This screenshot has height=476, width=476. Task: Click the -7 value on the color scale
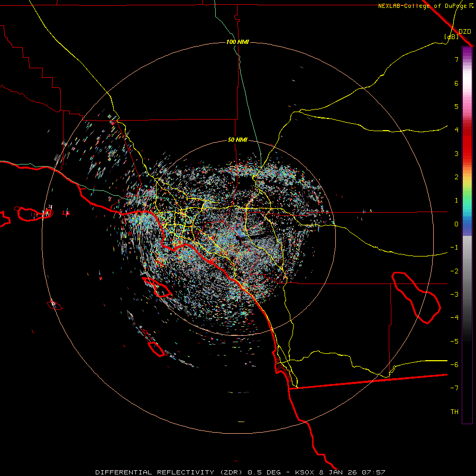454,388
